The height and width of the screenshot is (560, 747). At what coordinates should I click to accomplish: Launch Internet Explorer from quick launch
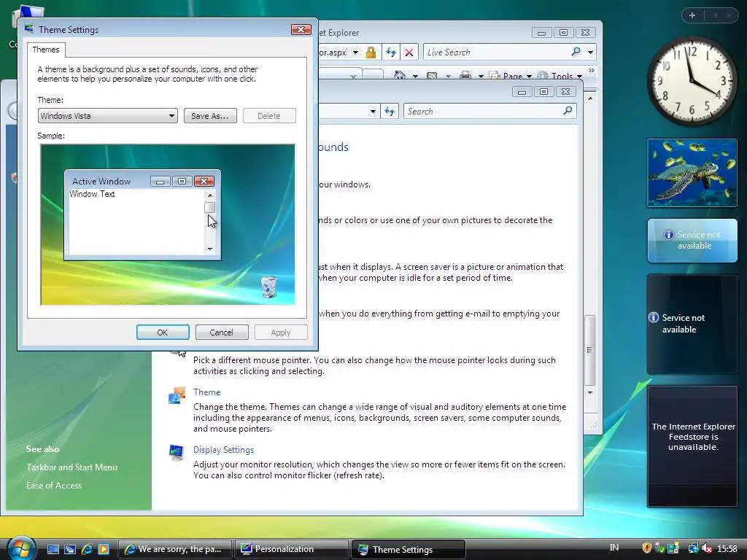[87, 549]
